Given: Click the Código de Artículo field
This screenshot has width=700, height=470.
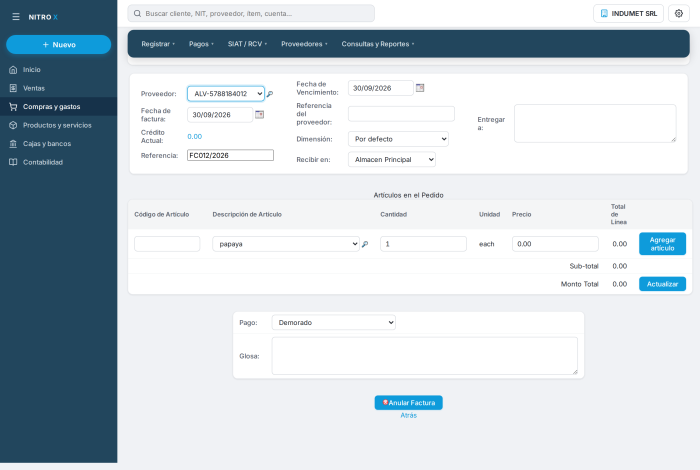Looking at the screenshot, I should [167, 244].
